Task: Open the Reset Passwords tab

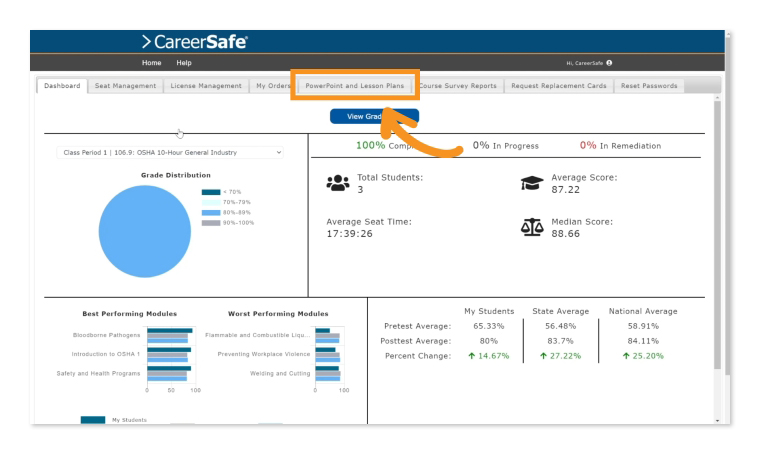Action: click(x=649, y=86)
